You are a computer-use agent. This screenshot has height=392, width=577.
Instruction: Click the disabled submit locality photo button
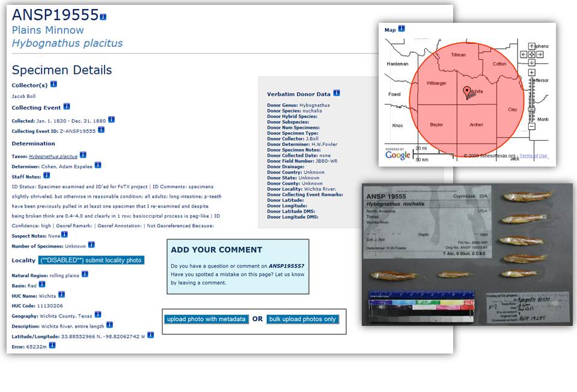pos(91,260)
